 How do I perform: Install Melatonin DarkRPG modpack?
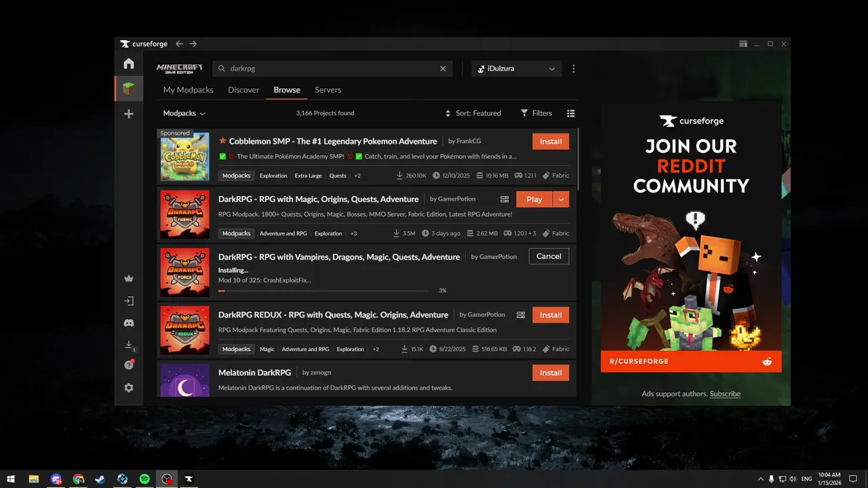click(x=551, y=373)
